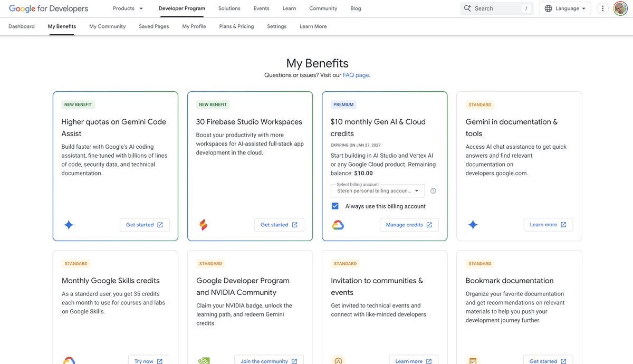Open the three-dot more options menu
The height and width of the screenshot is (364, 633).
click(x=603, y=8)
